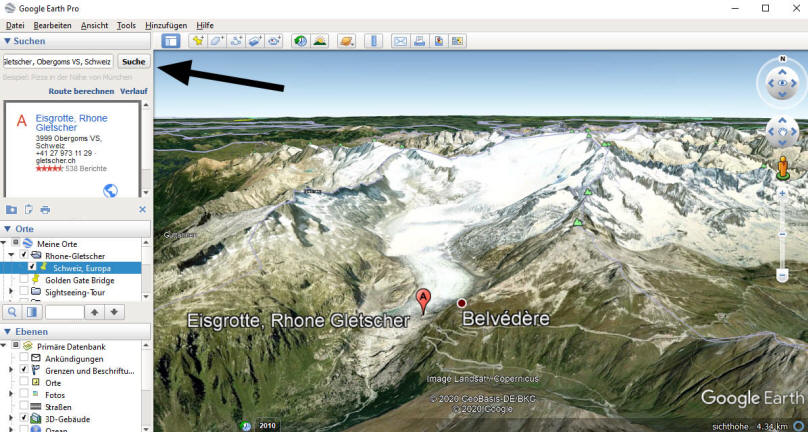This screenshot has height=432, width=808.
Task: Click the split view icon in Orte panel
Action: [x=32, y=312]
